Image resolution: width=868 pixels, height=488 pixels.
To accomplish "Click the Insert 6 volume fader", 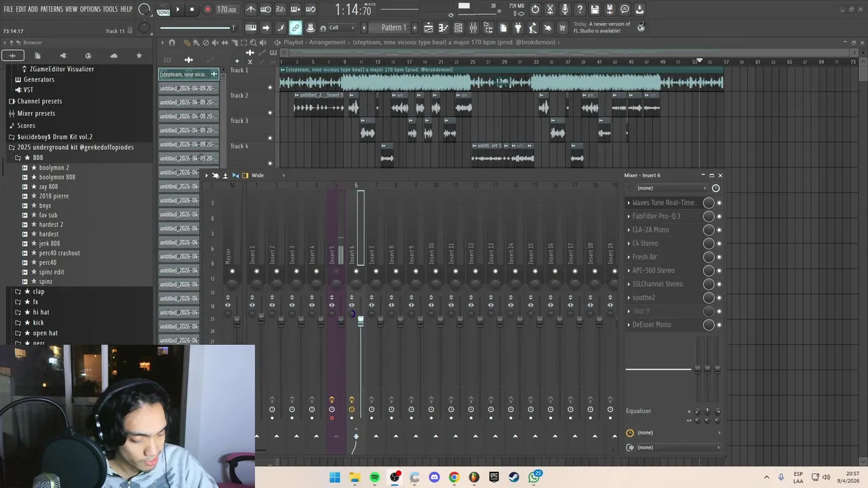I will (x=361, y=321).
